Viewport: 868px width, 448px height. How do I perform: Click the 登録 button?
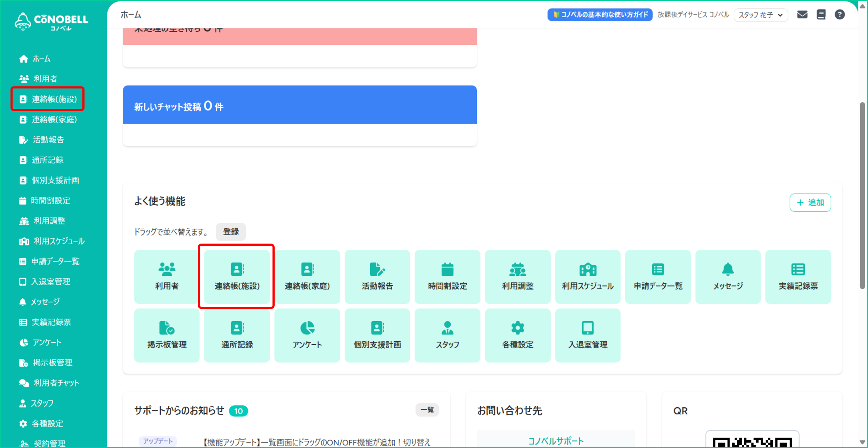click(x=231, y=232)
